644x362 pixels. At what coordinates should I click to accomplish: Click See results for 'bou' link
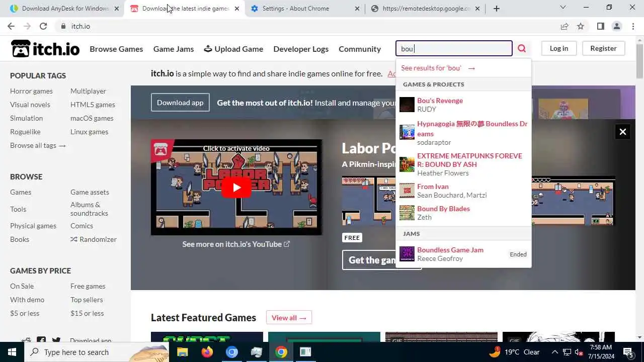tap(438, 68)
